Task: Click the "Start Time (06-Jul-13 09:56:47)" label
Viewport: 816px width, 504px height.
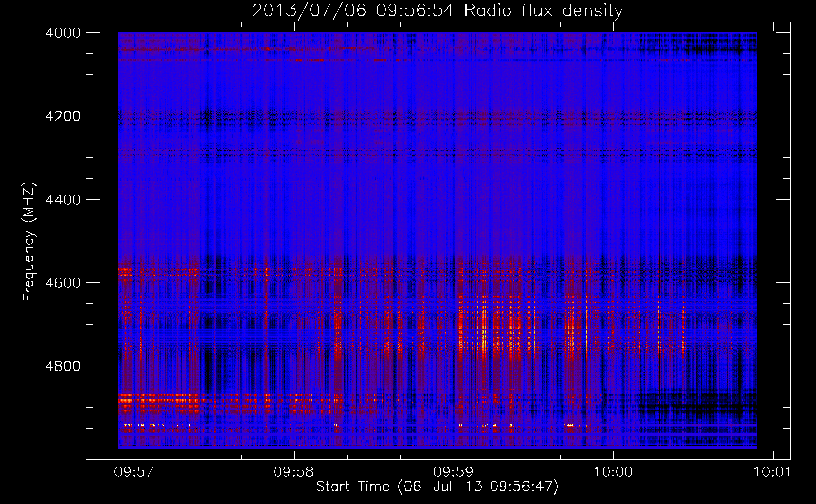Action: point(437,487)
